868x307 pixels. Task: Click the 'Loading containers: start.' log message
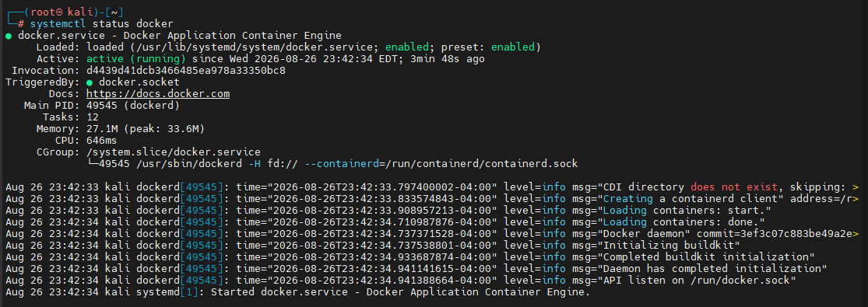click(x=684, y=210)
